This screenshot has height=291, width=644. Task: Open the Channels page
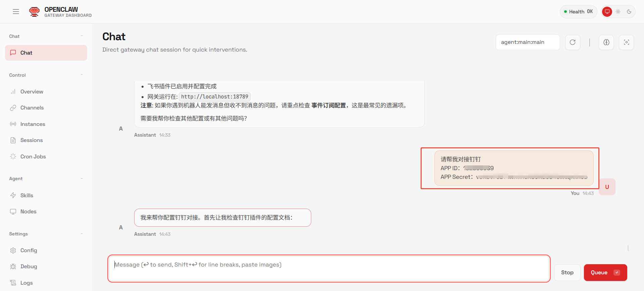[46, 108]
